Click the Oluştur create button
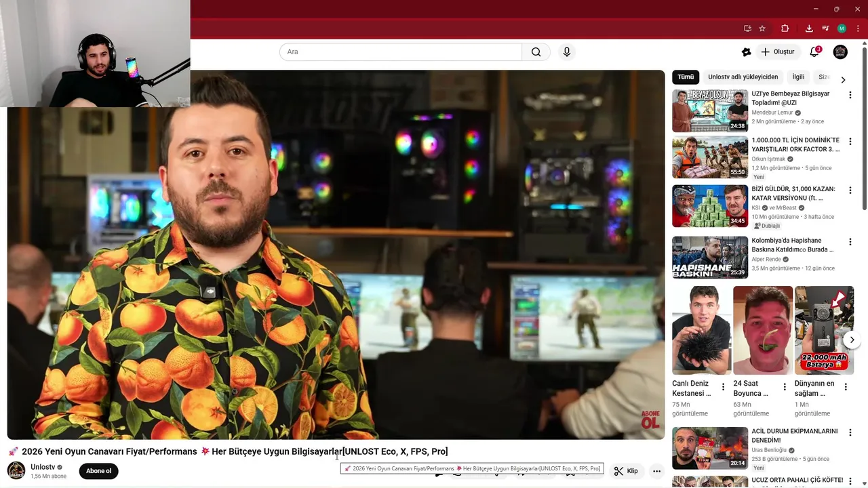 click(778, 52)
